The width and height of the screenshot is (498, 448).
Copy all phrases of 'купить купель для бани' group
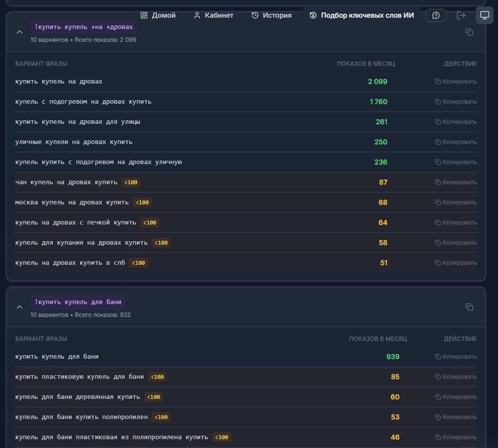click(469, 307)
